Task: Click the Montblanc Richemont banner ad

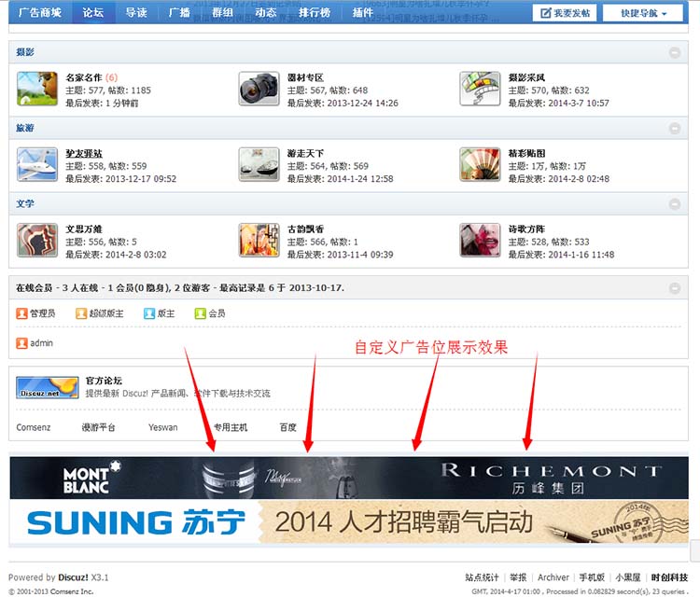Action: 349,478
